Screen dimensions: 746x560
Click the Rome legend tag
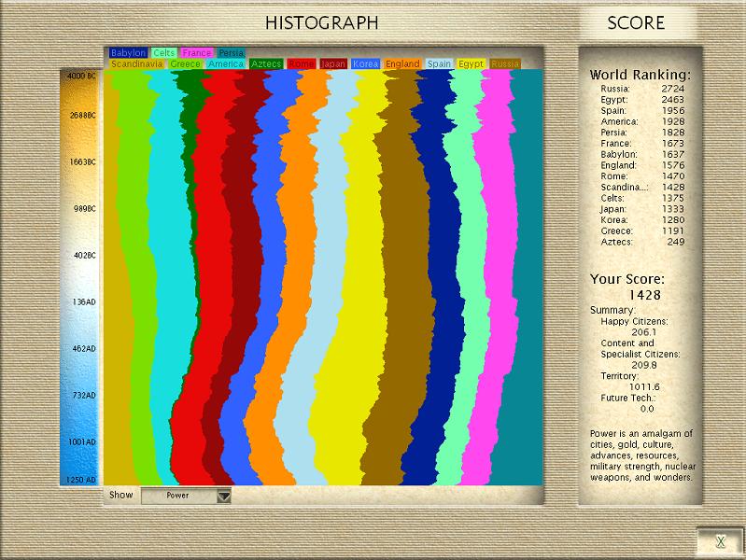301,64
